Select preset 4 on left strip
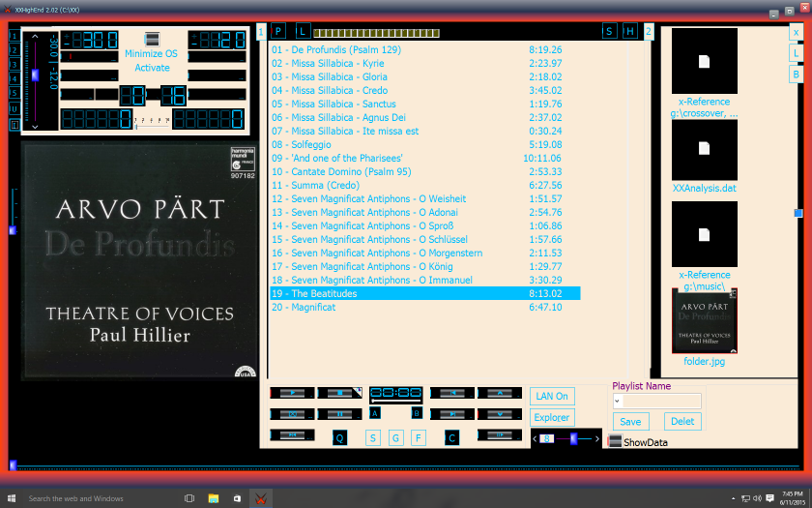Screen dimensions: 812x508 click(x=14, y=79)
